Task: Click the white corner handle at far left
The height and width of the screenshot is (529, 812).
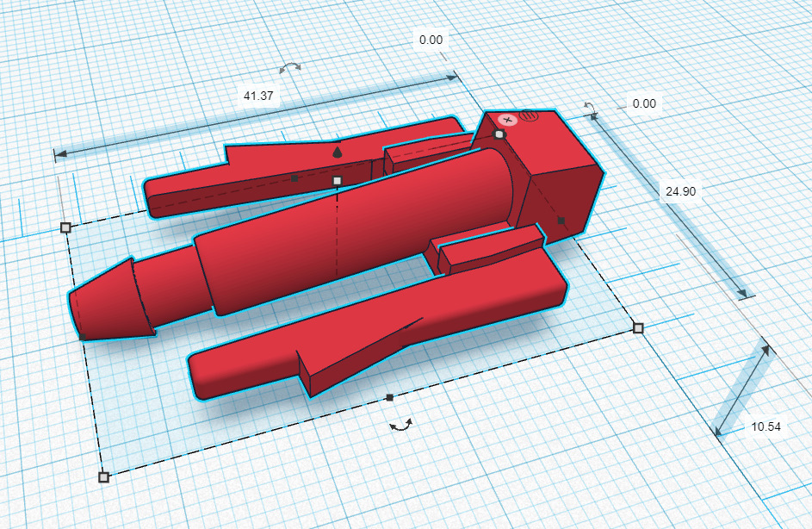Action: 65,227
